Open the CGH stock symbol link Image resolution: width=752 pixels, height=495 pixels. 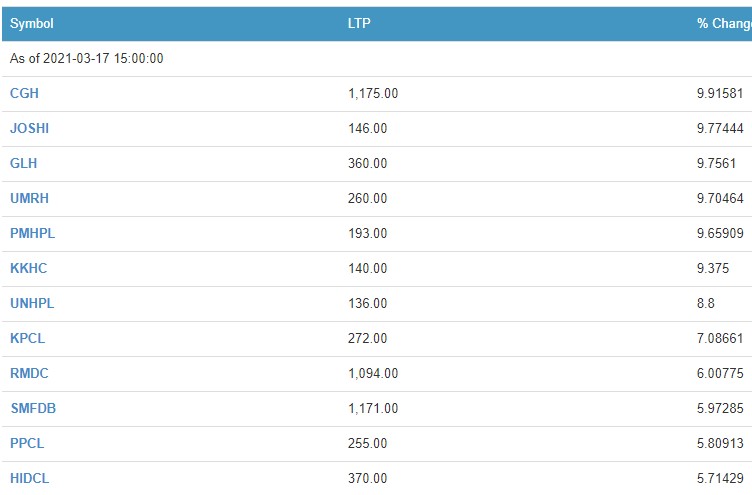coord(24,93)
